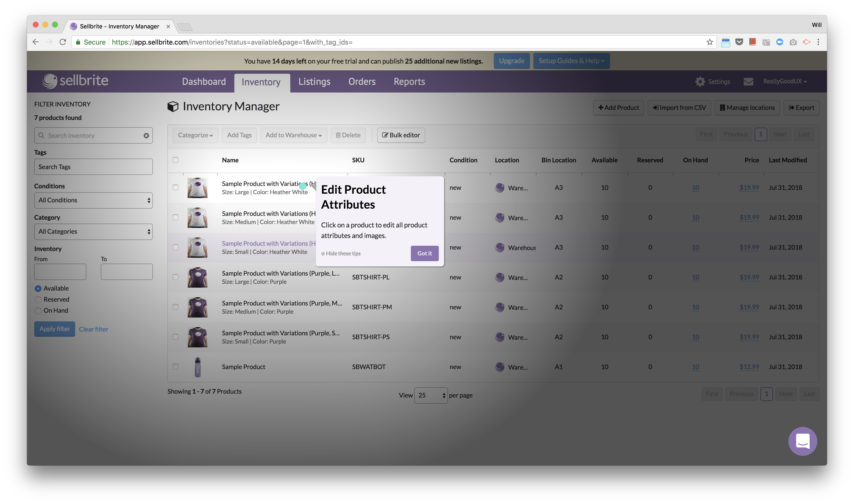The image size is (854, 504).
Task: Check the Heather White Large row checkbox
Action: (x=175, y=187)
